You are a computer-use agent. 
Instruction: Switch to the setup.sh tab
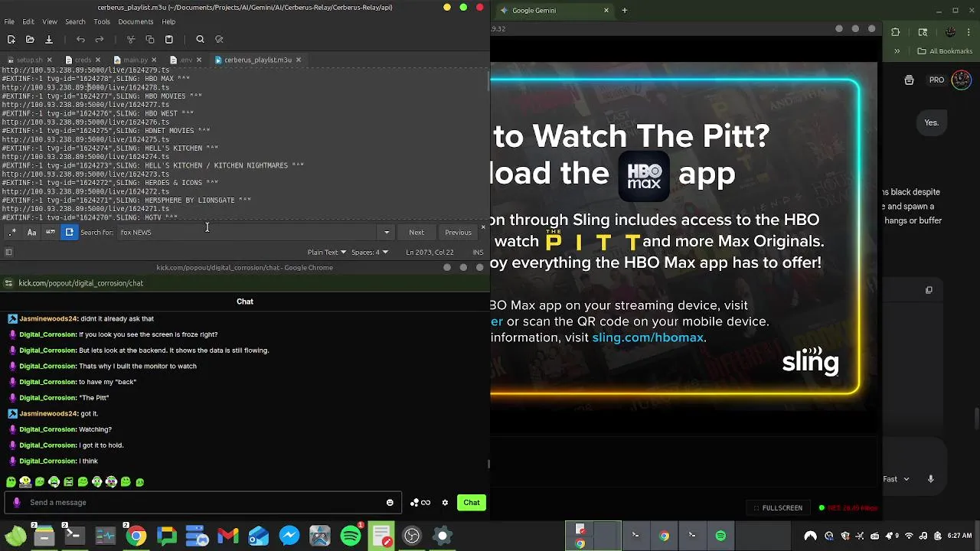click(x=29, y=60)
